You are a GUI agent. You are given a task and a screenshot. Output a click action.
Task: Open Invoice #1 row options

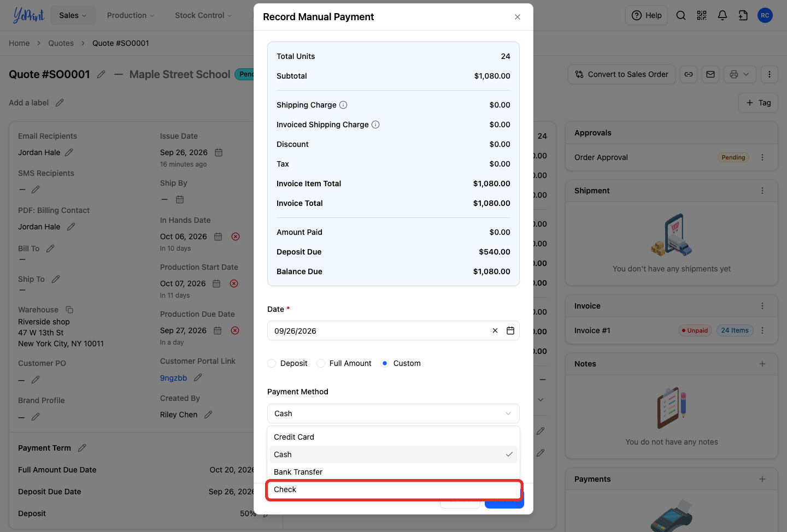tap(762, 330)
